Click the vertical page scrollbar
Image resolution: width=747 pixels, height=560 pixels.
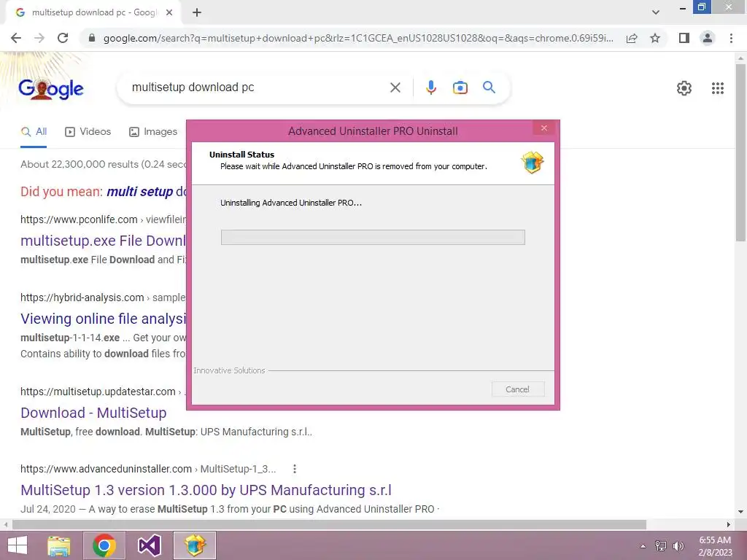pos(741,152)
